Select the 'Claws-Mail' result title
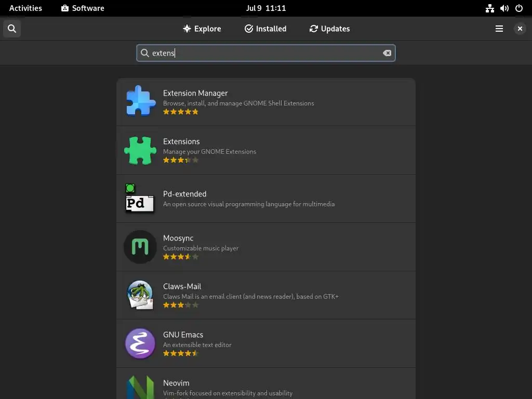The height and width of the screenshot is (399, 532). click(x=182, y=286)
